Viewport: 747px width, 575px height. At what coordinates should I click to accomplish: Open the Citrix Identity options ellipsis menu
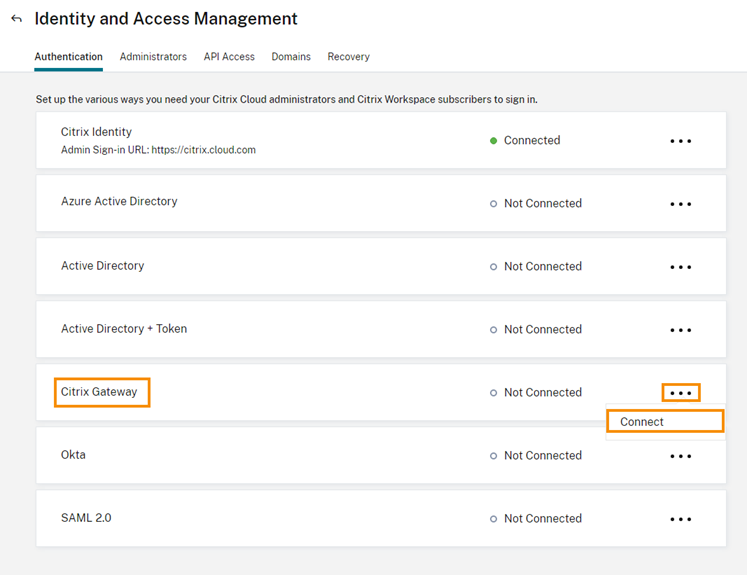point(681,141)
